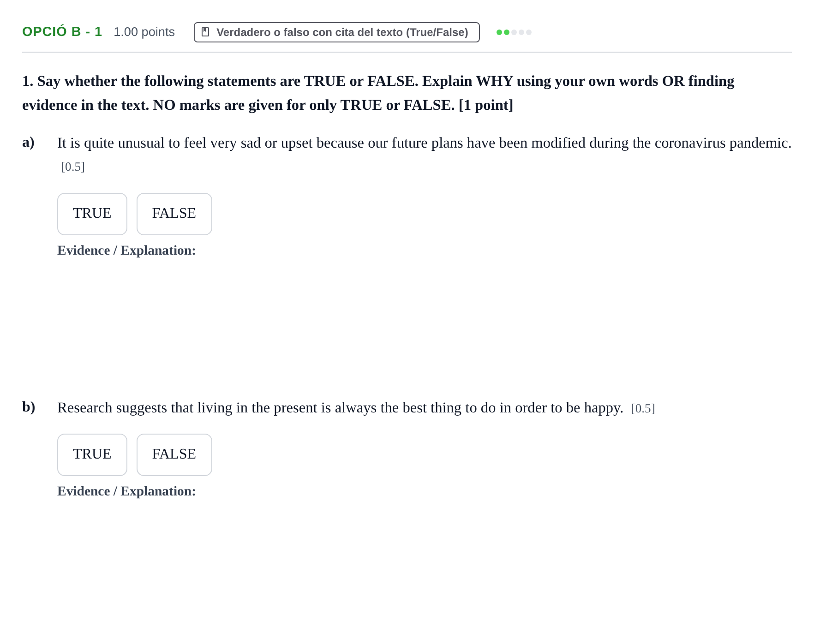Click the first green difficulty dot
Screen dimensions: 814x644
[x=499, y=32]
